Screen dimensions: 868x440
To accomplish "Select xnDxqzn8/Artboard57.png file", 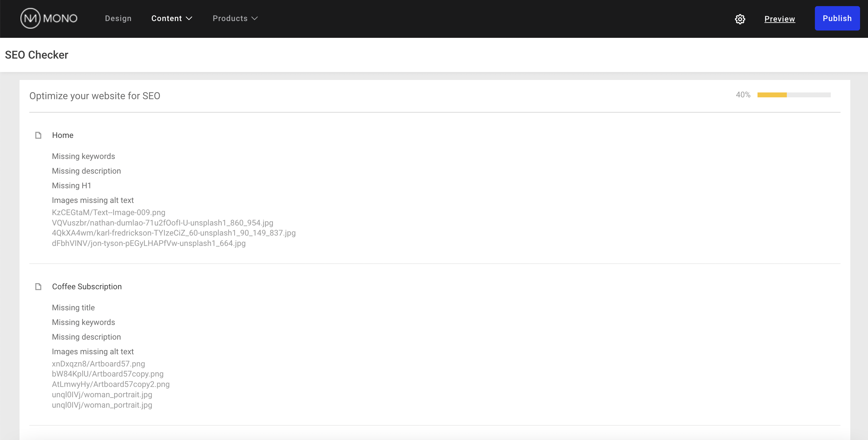I will [98, 363].
